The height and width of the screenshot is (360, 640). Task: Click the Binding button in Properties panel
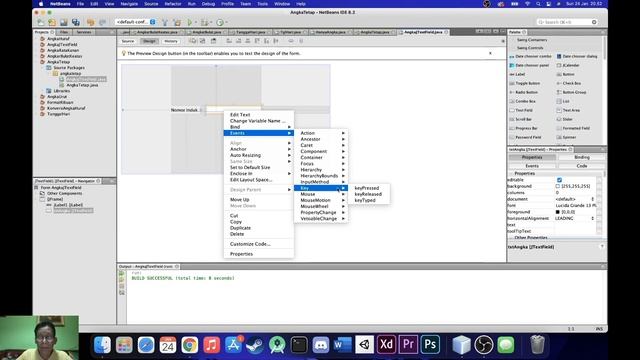pyautogui.click(x=582, y=157)
